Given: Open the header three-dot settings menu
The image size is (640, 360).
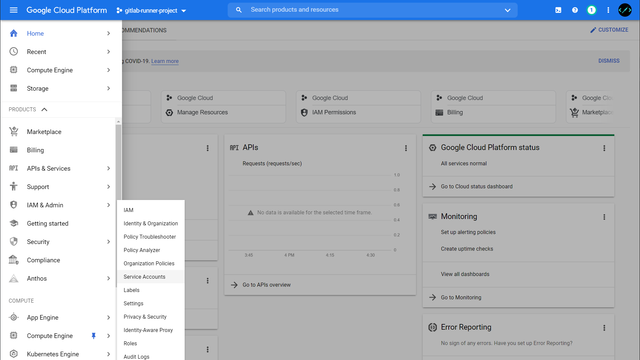Looking at the screenshot, I should pyautogui.click(x=608, y=10).
